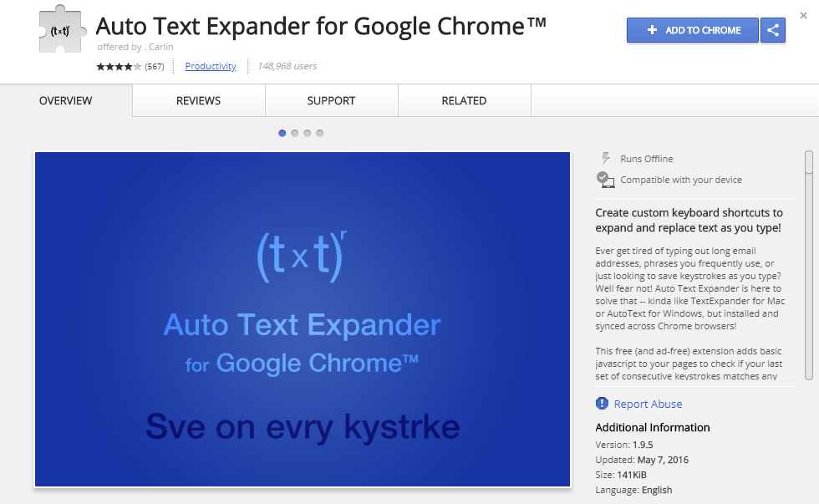Click the offered by Carlin text
This screenshot has width=819, height=504.
tap(135, 47)
